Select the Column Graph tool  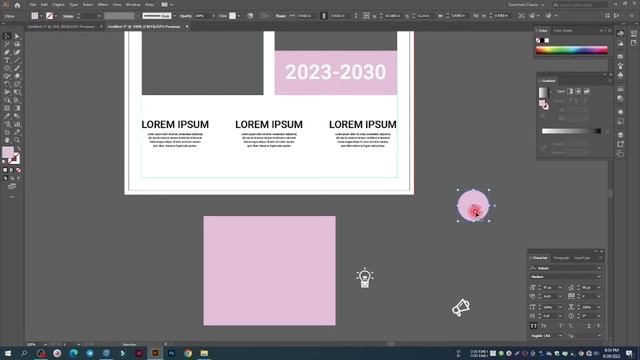17,124
